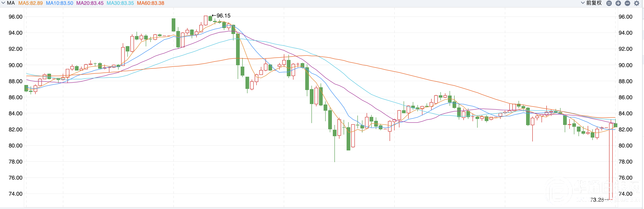
Task: Select the red candle at the 96.15 peak
Action: tap(205, 20)
